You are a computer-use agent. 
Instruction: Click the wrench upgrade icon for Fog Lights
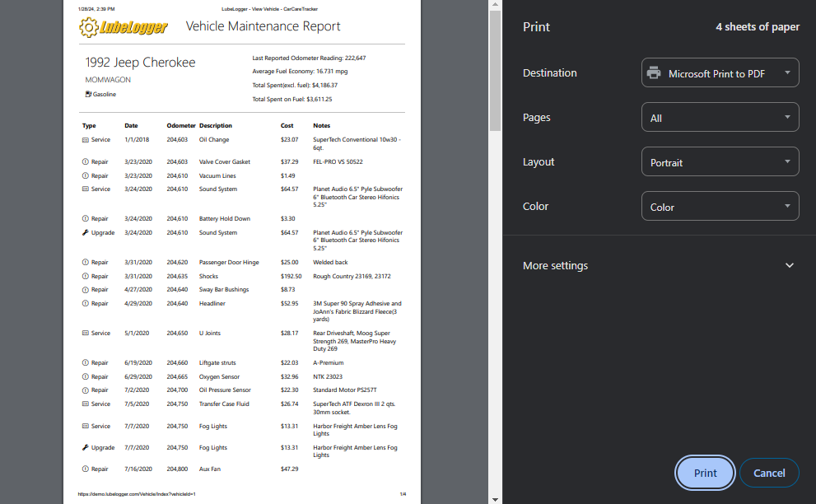[86, 448]
